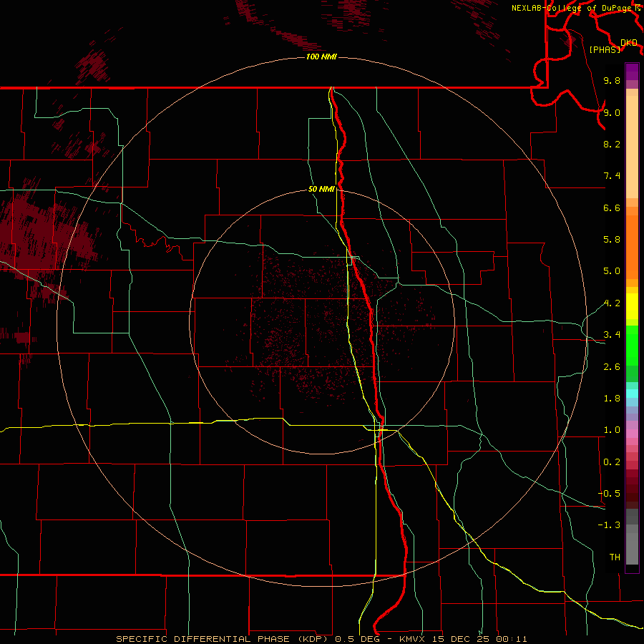The height and width of the screenshot is (644, 644).
Task: Select the 1.0 legend value
Action: click(612, 430)
